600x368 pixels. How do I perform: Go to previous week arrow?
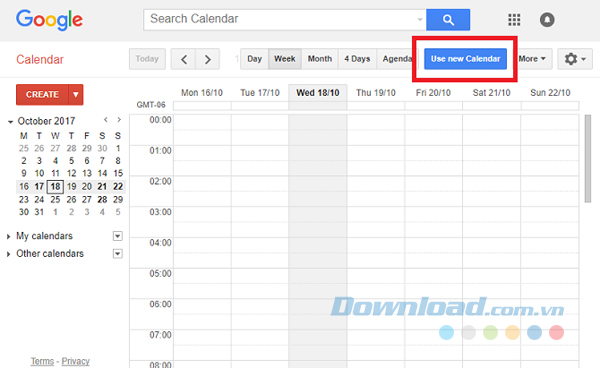click(183, 59)
